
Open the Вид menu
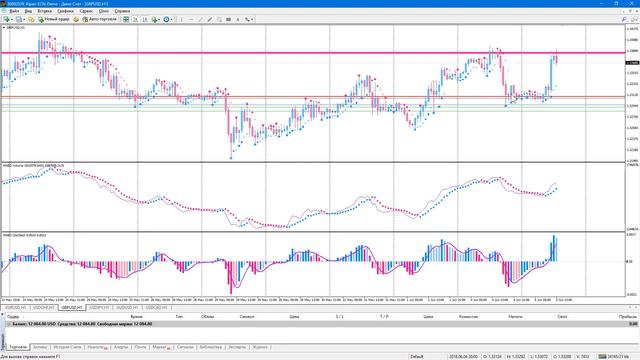pos(29,11)
